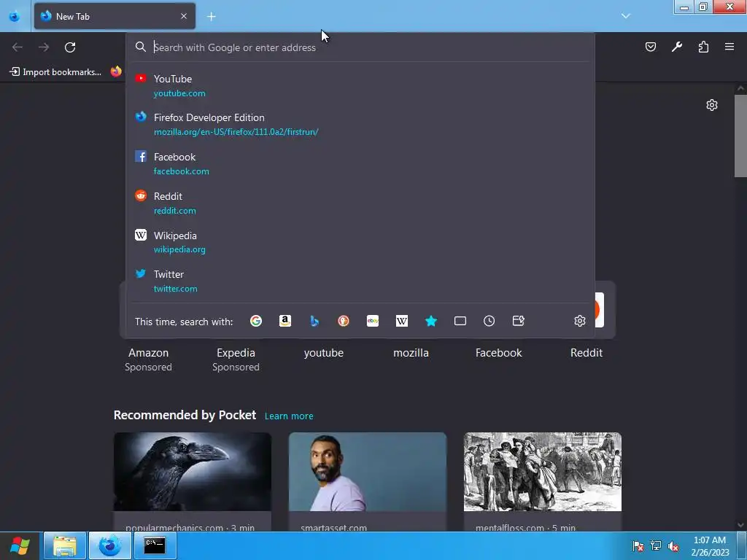Viewport: 747px width, 560px height.
Task: Select the New Tab tab
Action: (x=115, y=16)
